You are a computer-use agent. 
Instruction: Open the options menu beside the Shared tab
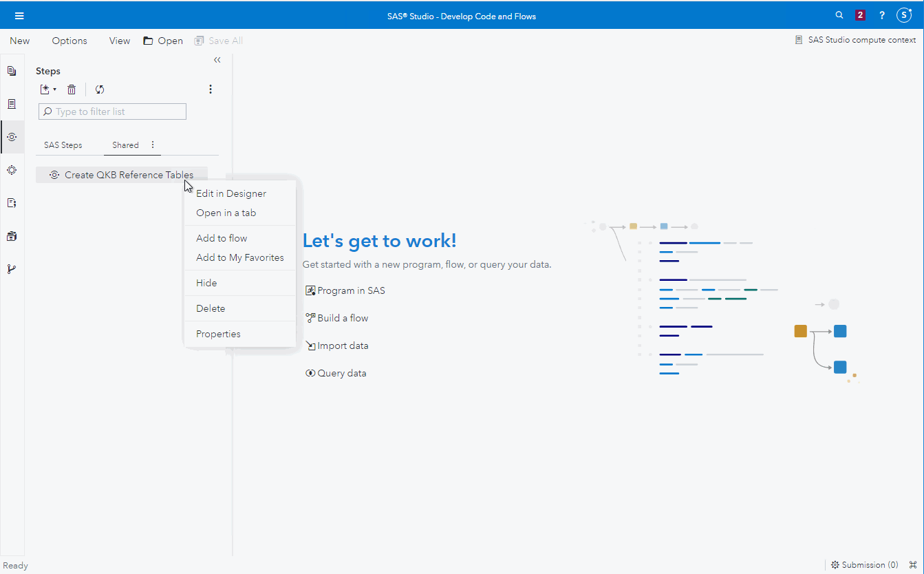tap(153, 145)
